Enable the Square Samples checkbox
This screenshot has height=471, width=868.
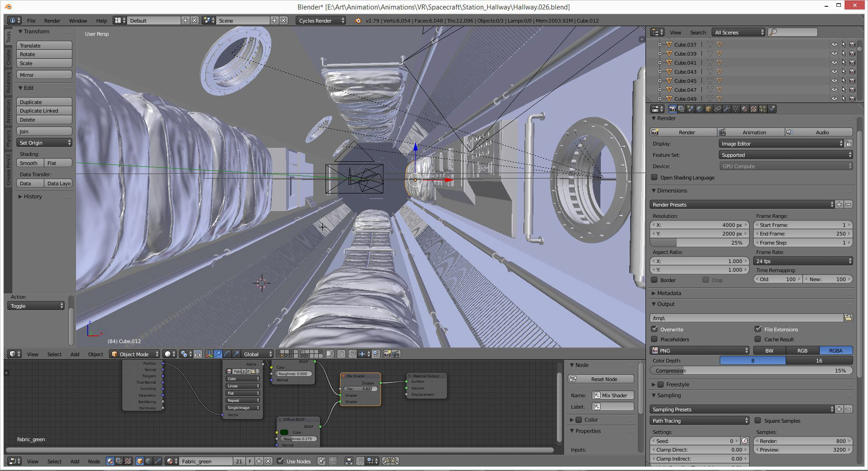pos(758,420)
